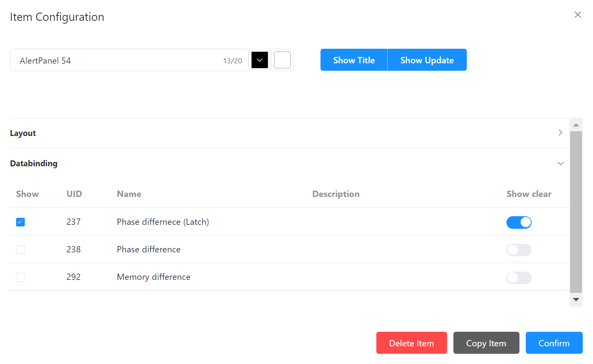Open the black color dropdown swatch
The image size is (593, 364).
point(260,60)
